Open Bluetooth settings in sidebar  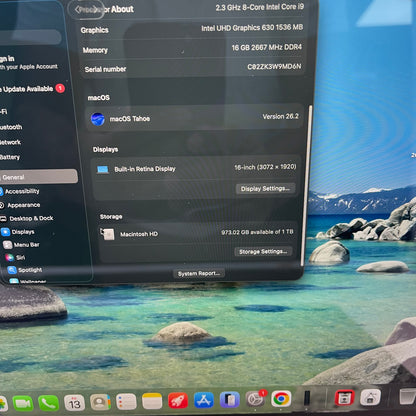pyautogui.click(x=11, y=127)
